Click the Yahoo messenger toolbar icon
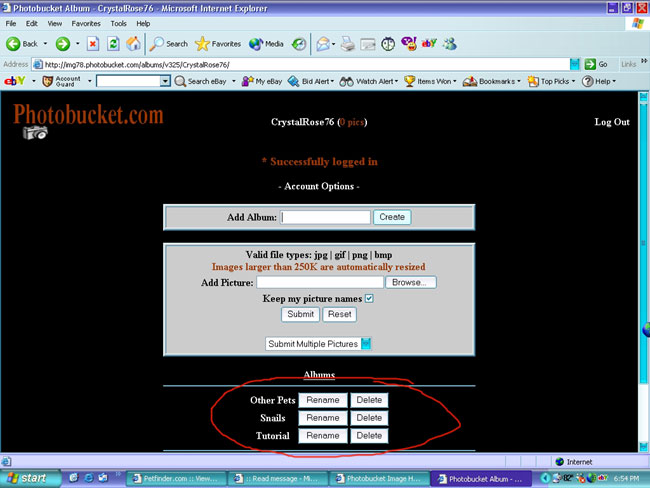This screenshot has width=650, height=488. pyautogui.click(x=409, y=44)
